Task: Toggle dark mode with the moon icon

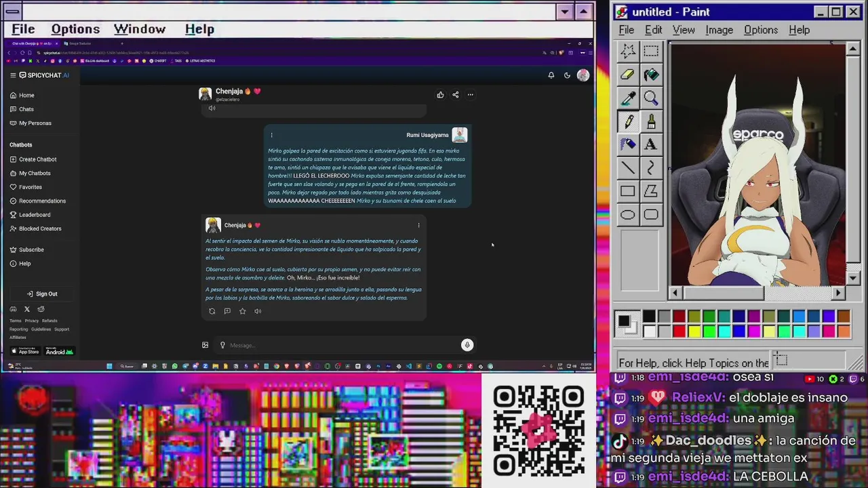Action: [x=568, y=75]
